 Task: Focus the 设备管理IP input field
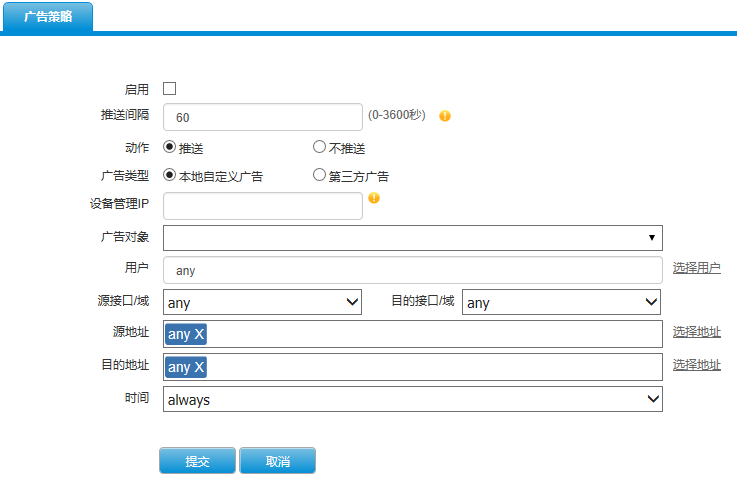point(263,206)
